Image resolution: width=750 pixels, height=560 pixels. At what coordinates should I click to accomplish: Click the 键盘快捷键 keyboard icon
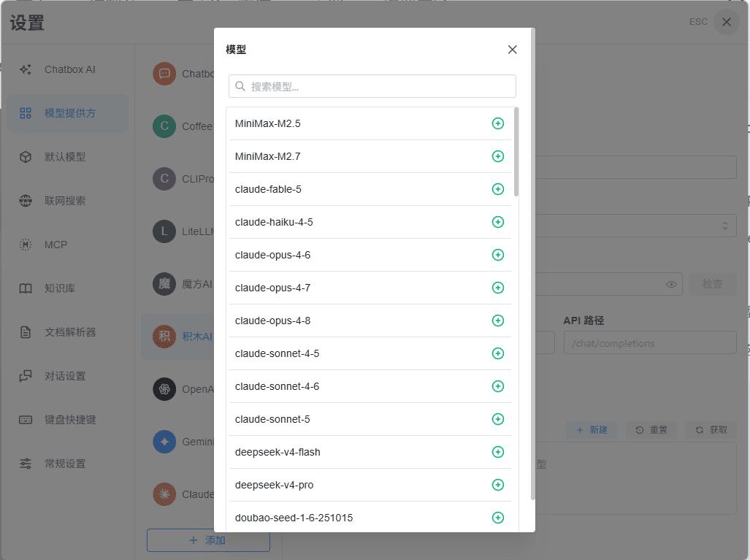click(26, 420)
